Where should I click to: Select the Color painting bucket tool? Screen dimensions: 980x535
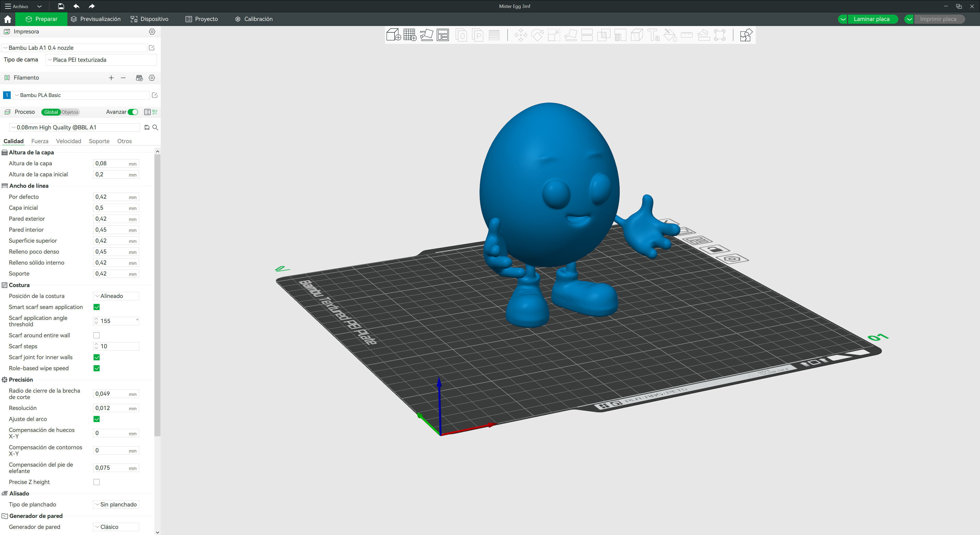[x=670, y=35]
